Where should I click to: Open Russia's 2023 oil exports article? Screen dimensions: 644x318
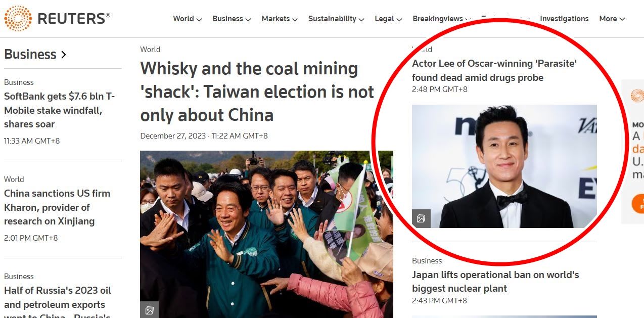point(58,301)
